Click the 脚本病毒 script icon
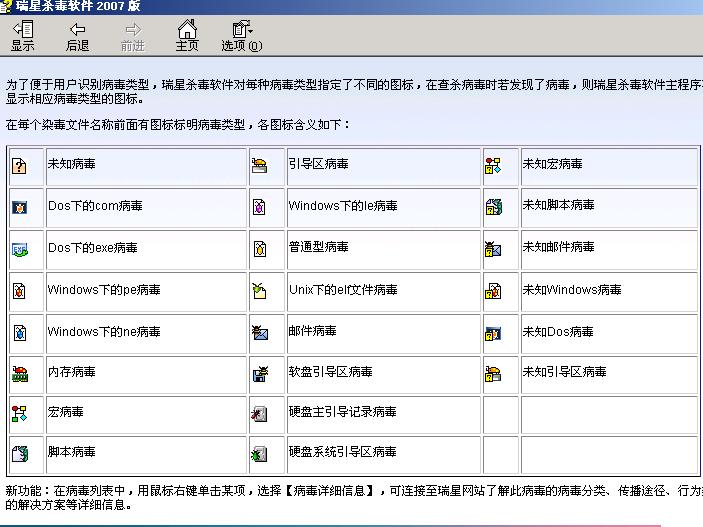The height and width of the screenshot is (527, 703). pos(20,453)
